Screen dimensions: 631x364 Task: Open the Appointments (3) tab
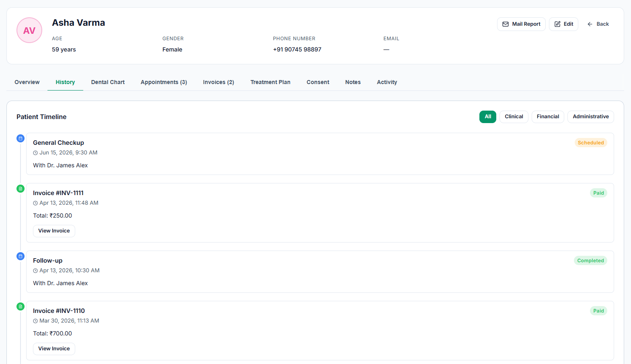pos(164,82)
